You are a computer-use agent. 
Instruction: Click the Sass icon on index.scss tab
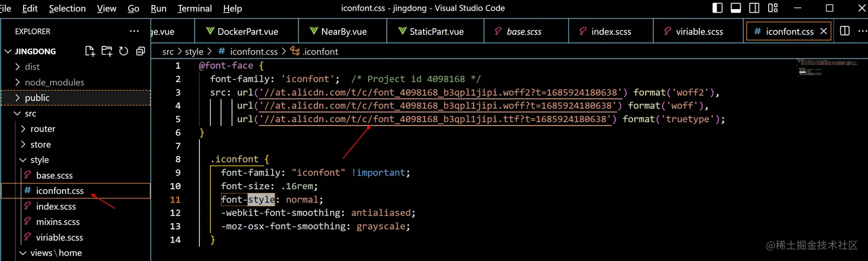(x=582, y=32)
